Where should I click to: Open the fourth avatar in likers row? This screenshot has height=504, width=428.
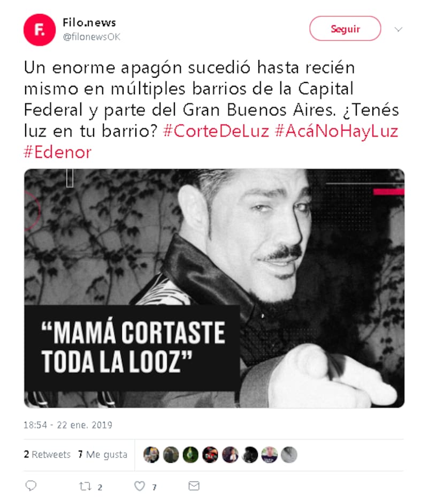coord(210,455)
